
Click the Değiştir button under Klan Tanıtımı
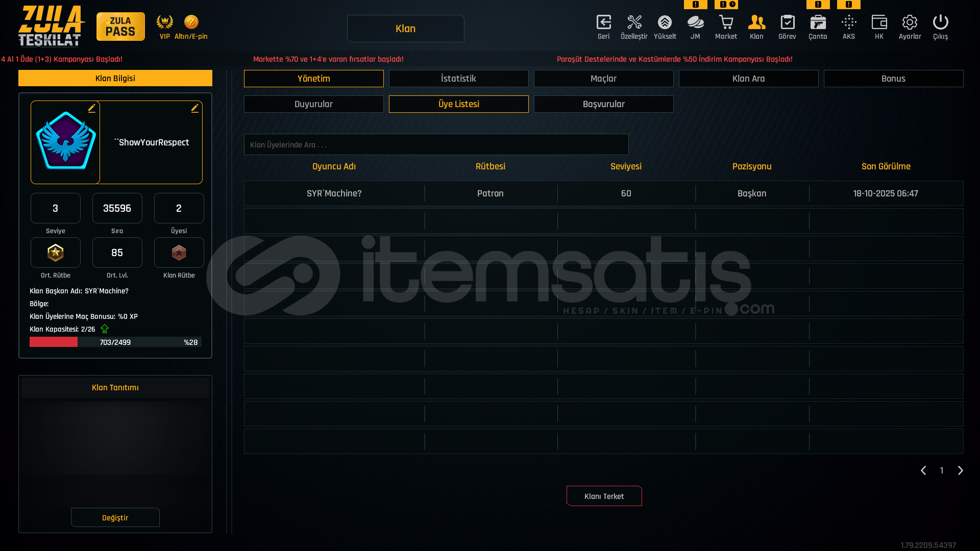click(x=115, y=517)
